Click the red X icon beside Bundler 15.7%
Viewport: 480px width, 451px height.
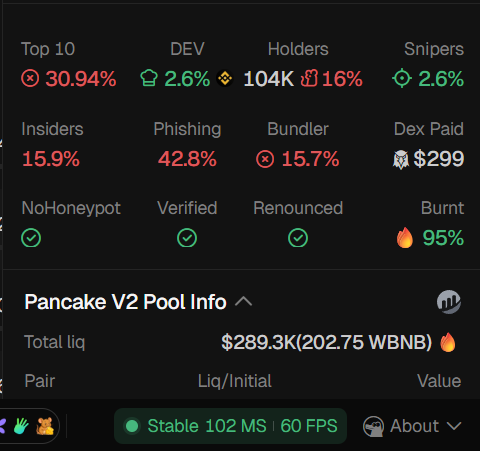[265, 159]
